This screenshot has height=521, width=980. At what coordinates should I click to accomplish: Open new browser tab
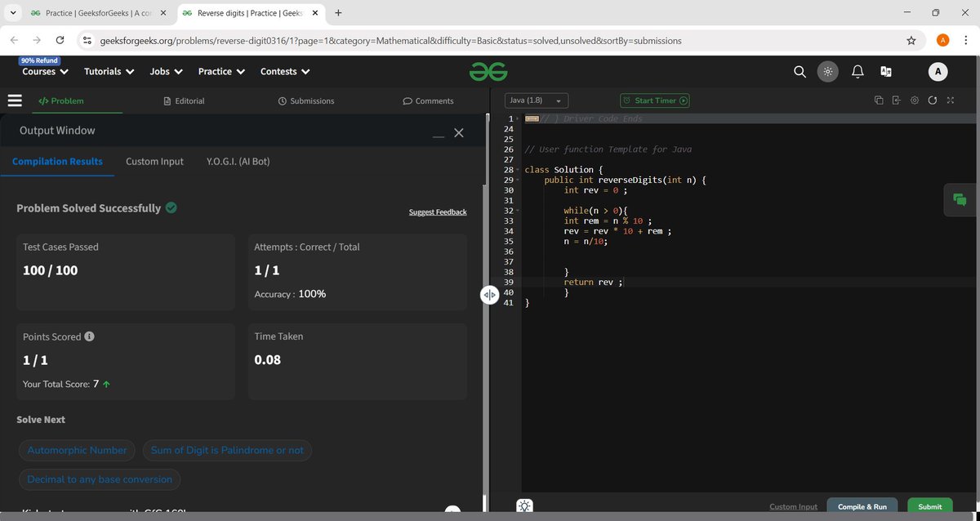click(x=338, y=13)
